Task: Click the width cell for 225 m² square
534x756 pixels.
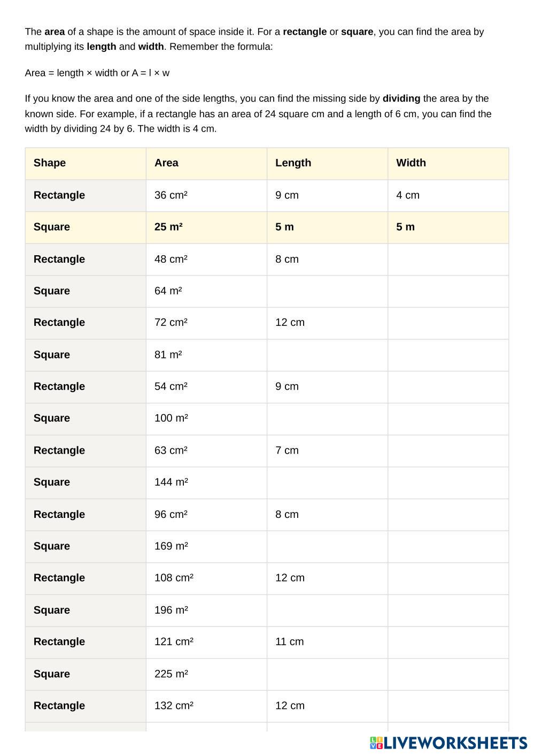Action: (448, 674)
